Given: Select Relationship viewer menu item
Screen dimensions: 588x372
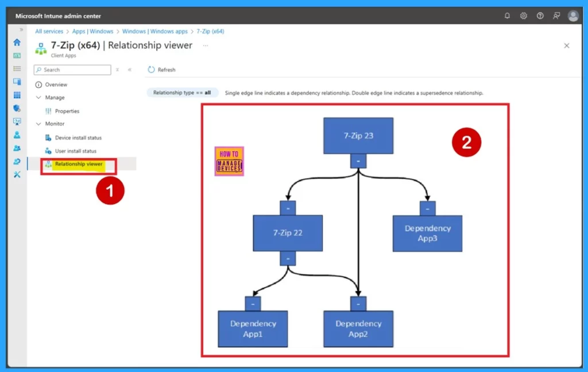Looking at the screenshot, I should pyautogui.click(x=78, y=164).
